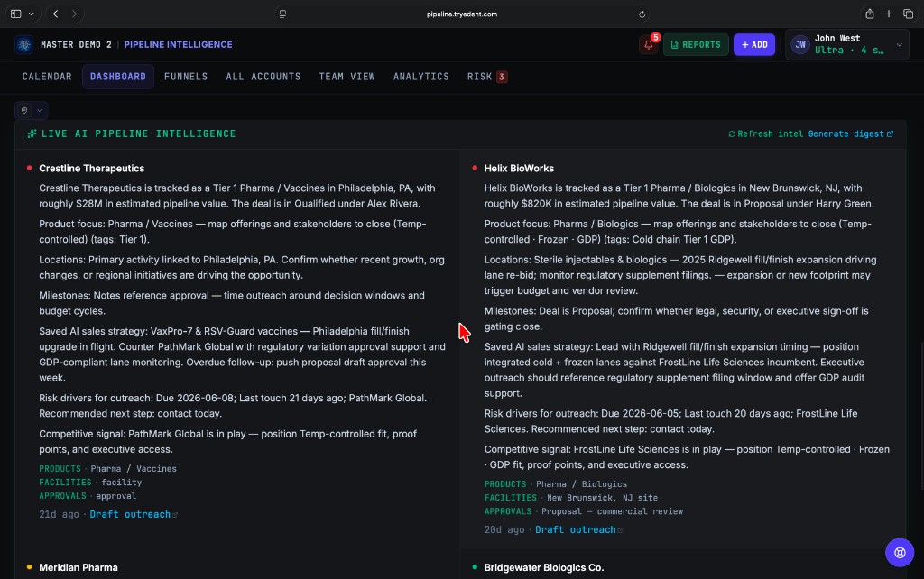Click the yellow status dot beside Meridian Pharma

click(30, 567)
